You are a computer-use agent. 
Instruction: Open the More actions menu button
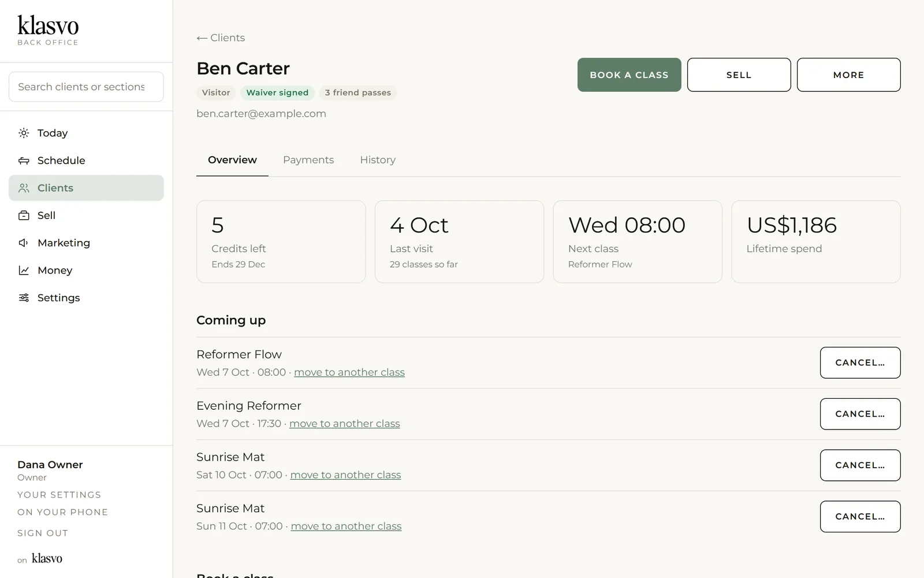click(x=849, y=75)
